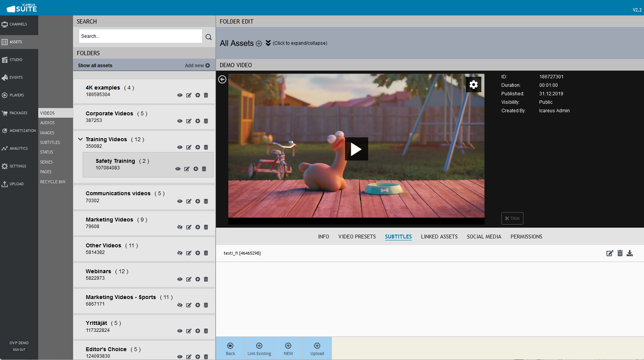Toggle visibility of Marketing Videos folder

(180, 227)
